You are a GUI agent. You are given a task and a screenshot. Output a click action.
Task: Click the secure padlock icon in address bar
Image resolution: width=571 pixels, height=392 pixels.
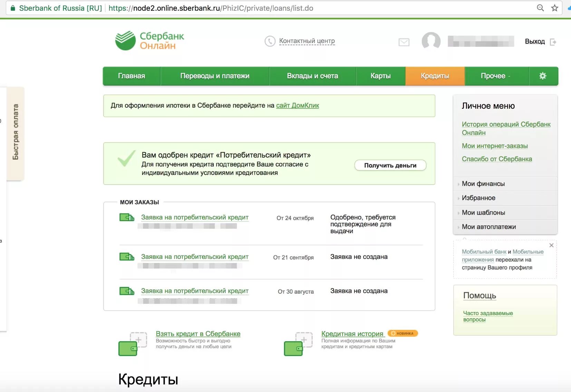(x=13, y=8)
